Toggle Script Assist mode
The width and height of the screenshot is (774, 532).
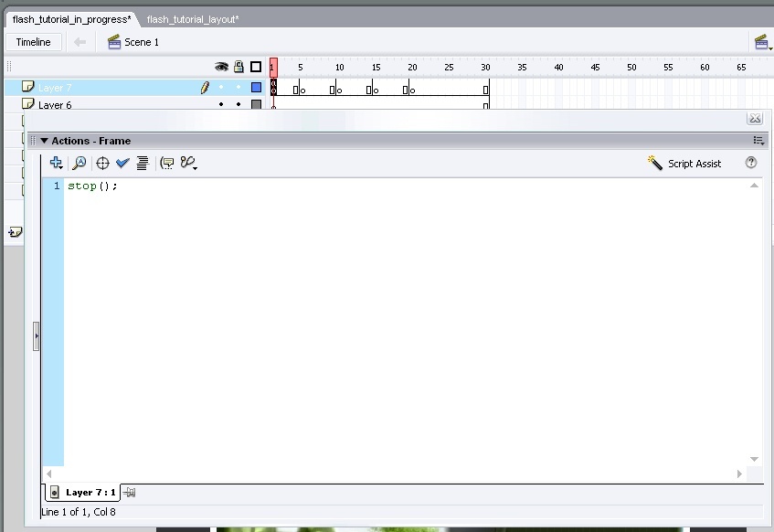coord(684,163)
